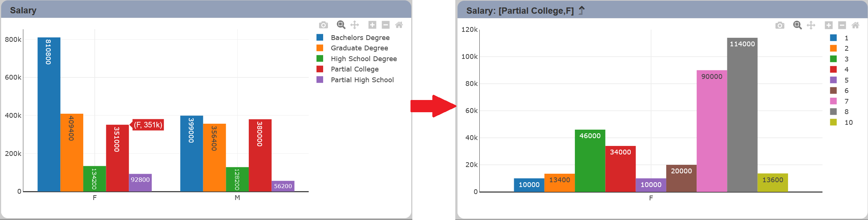Zoom in using plus icon on left chart
The image size is (868, 220).
point(372,25)
